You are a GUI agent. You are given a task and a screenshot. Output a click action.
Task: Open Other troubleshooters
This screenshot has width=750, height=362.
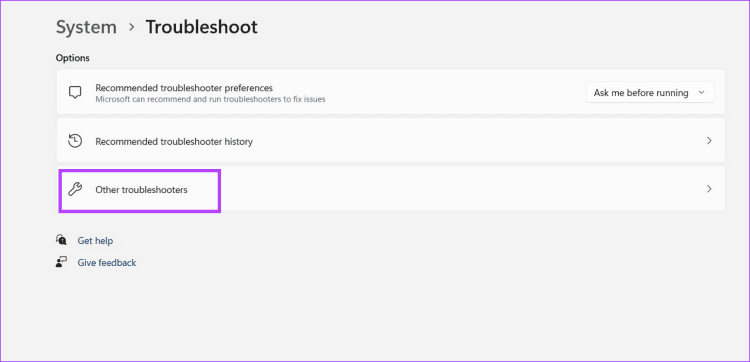[390, 189]
